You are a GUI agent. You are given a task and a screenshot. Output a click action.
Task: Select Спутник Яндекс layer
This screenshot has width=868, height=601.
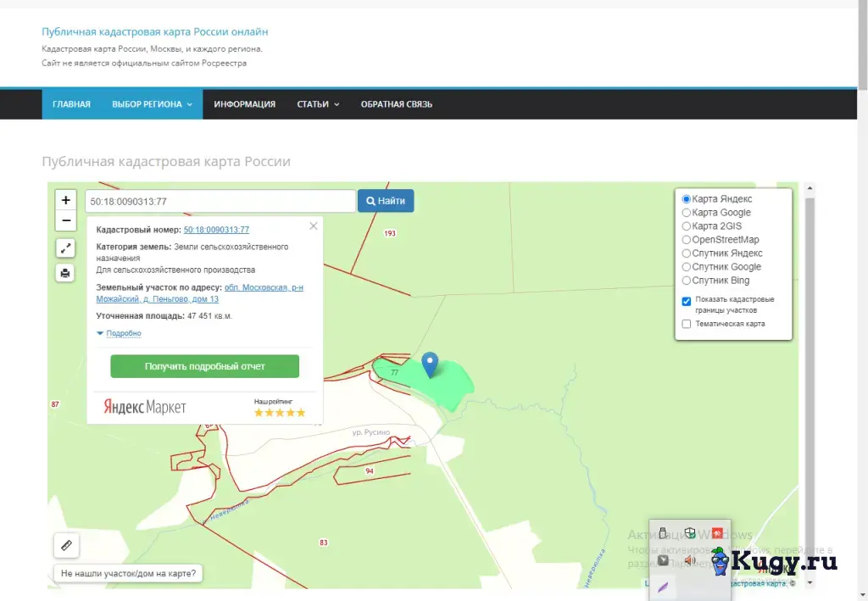coord(686,253)
